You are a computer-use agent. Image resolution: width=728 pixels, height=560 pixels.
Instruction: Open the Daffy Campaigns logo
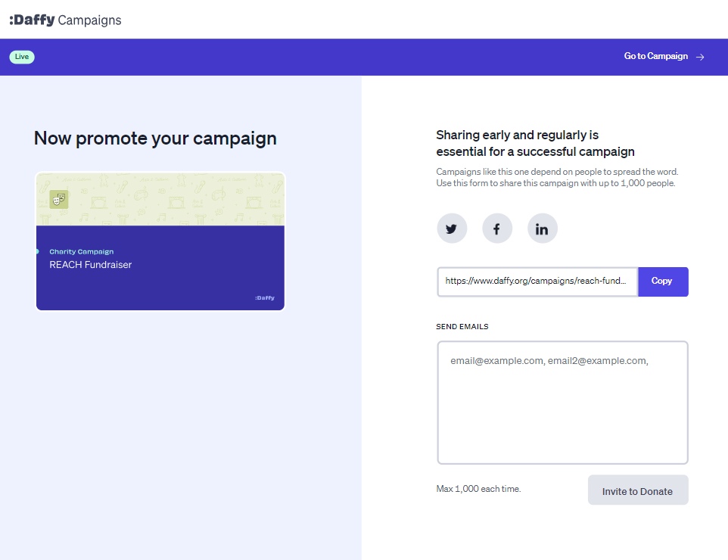65,20
